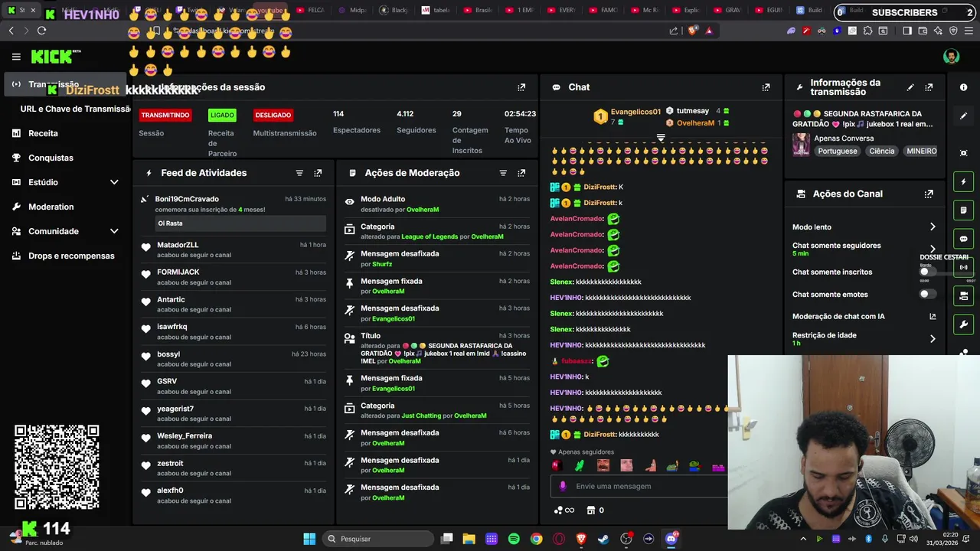Toggle Chat somente inscritos switch
Screen dimensions: 980x551
click(927, 272)
